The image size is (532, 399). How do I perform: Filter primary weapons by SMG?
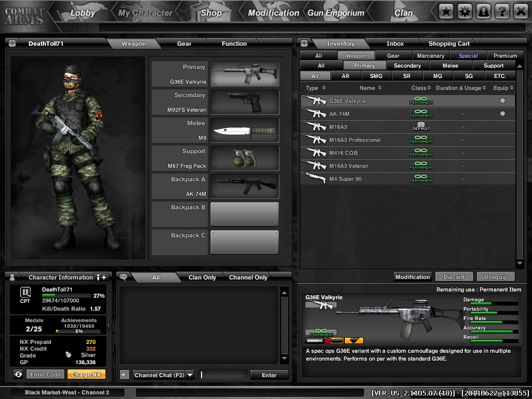(376, 76)
